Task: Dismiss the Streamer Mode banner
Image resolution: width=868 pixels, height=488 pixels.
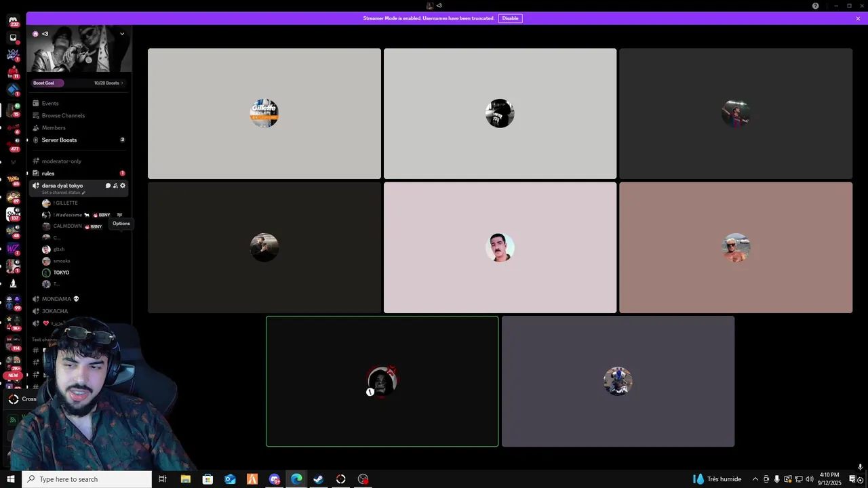Action: (858, 18)
